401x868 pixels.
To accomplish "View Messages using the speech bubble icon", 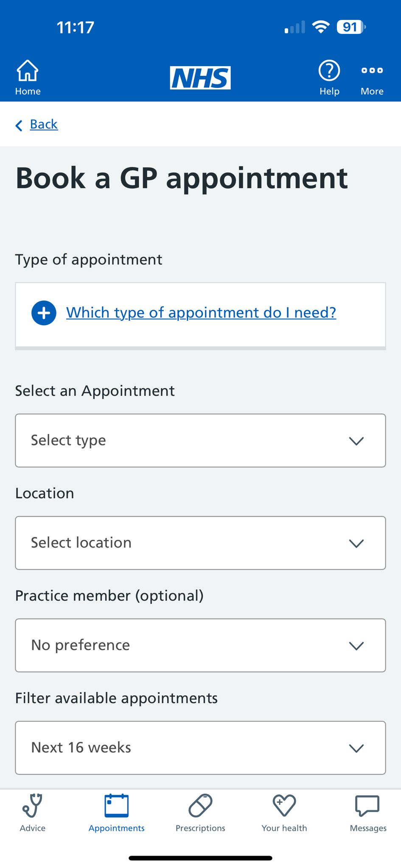I will point(367,804).
